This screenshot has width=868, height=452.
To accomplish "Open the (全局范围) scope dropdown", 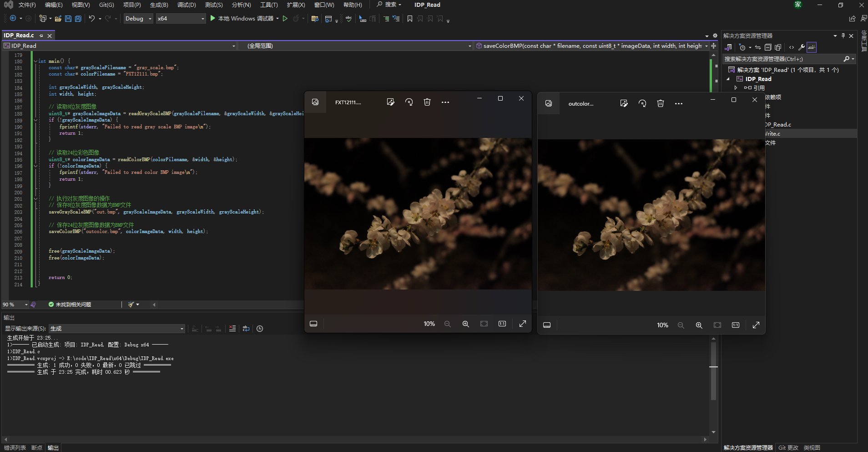I will [355, 46].
